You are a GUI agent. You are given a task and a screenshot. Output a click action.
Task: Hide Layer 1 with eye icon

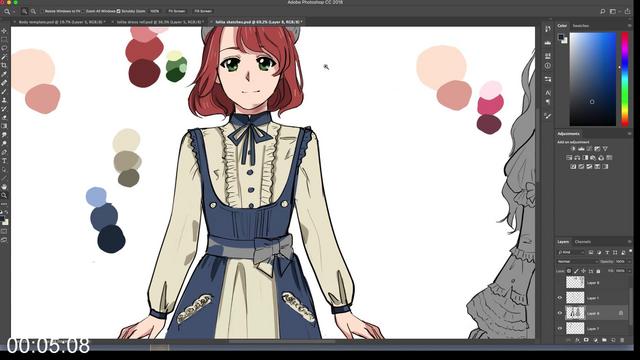(x=560, y=298)
